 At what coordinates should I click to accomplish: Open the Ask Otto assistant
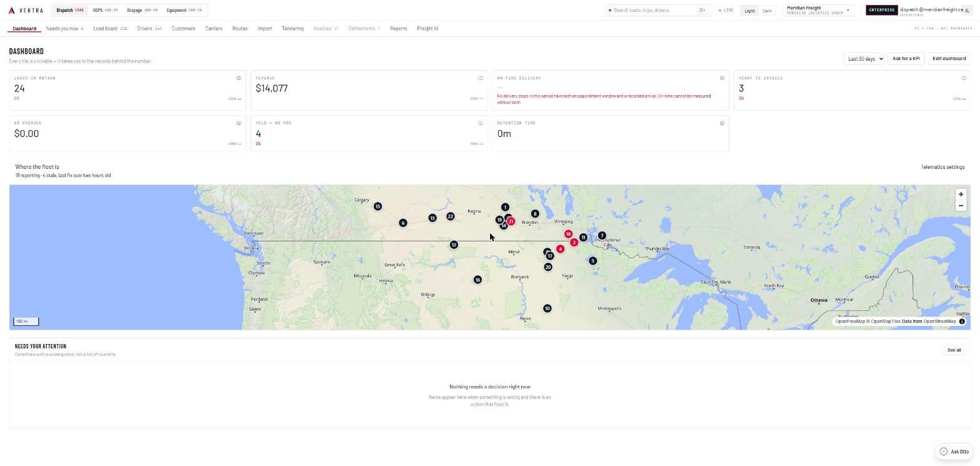954,452
